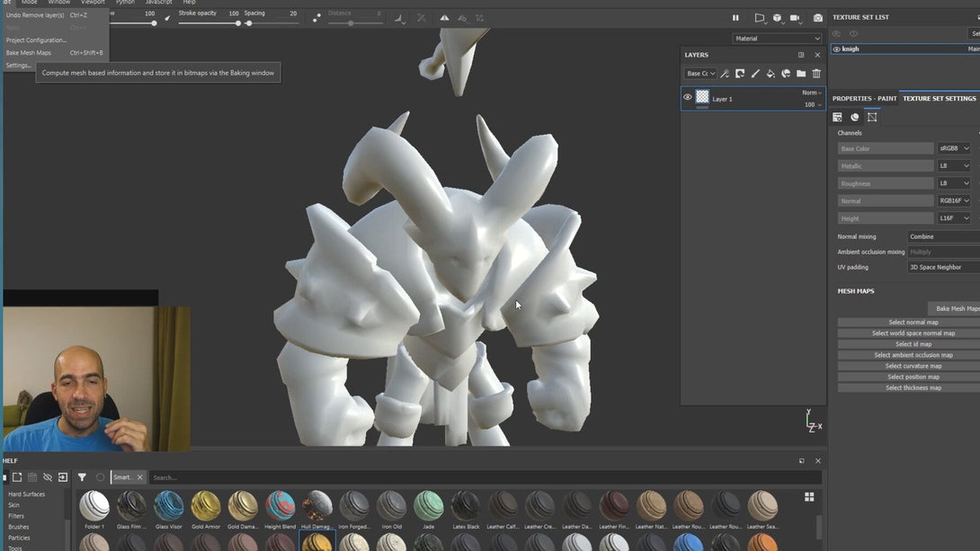The width and height of the screenshot is (980, 551).
Task: Click the shelf filter funnel icon
Action: pos(82,477)
